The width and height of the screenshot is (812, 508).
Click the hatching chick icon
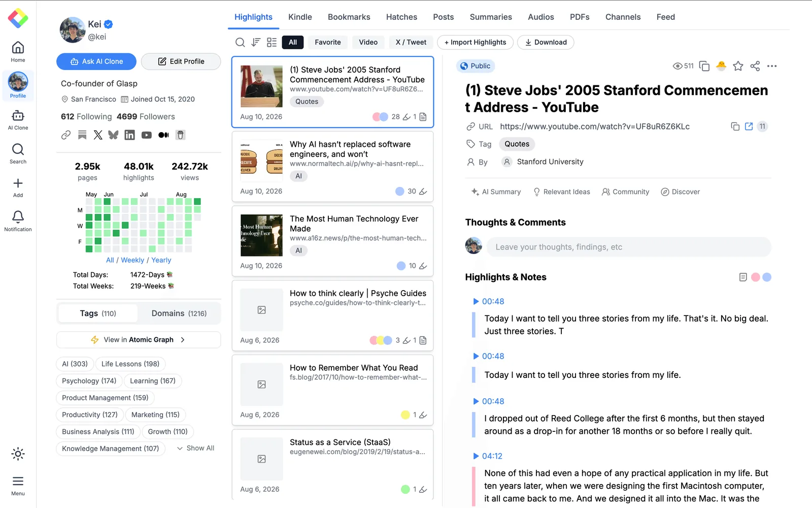pyautogui.click(x=721, y=66)
